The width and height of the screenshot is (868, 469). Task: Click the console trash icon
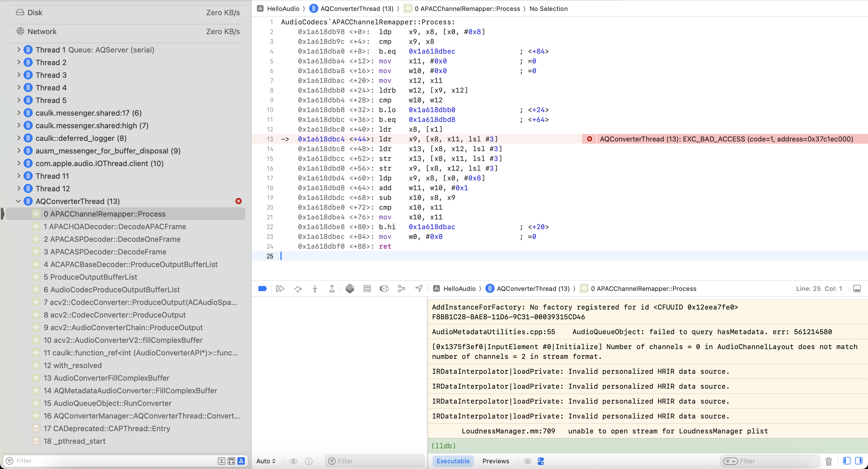[x=829, y=461]
